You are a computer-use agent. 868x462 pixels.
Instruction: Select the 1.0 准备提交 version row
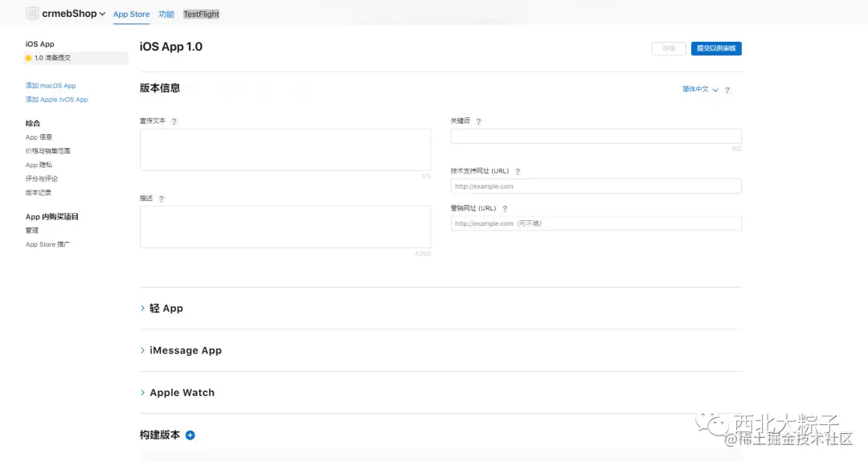76,58
